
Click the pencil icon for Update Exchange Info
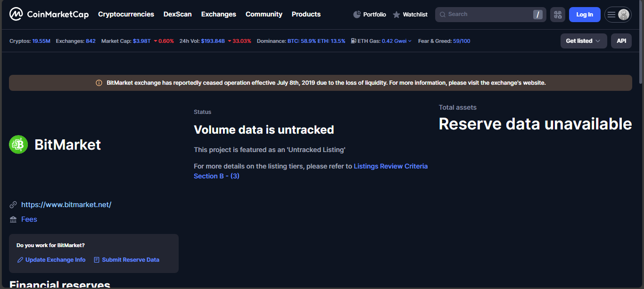coord(20,260)
